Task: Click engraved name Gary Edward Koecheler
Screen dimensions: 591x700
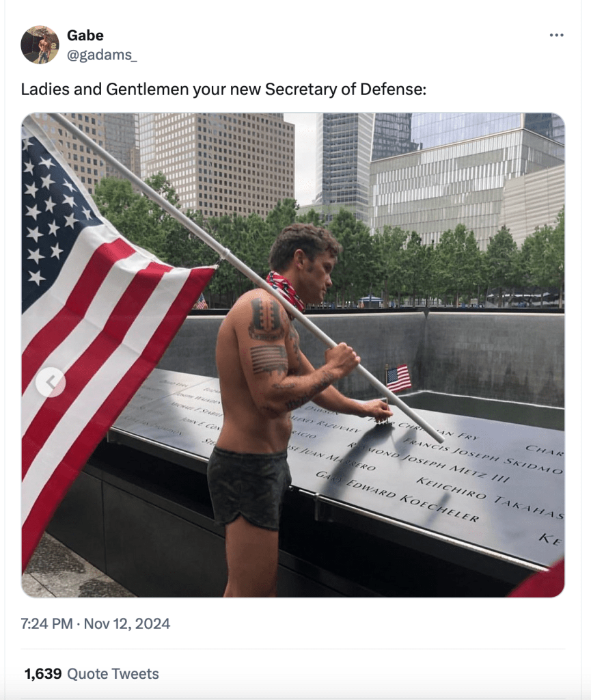Action: (x=398, y=496)
